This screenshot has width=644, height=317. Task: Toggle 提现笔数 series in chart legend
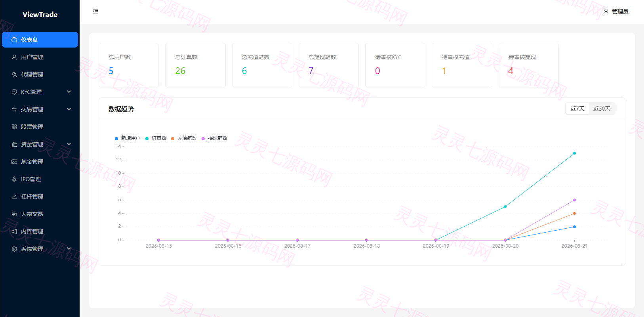(214, 138)
